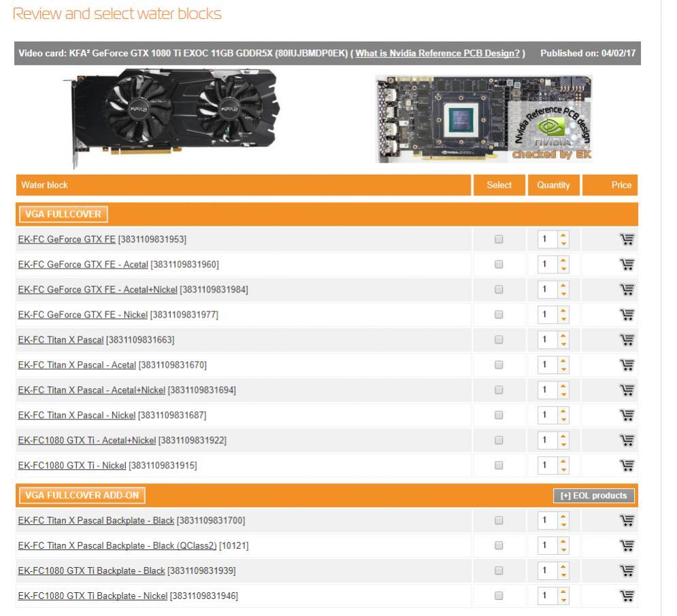Open EK-FC GeForce GTX FE - Acetal link
The height and width of the screenshot is (616, 677).
click(x=83, y=264)
